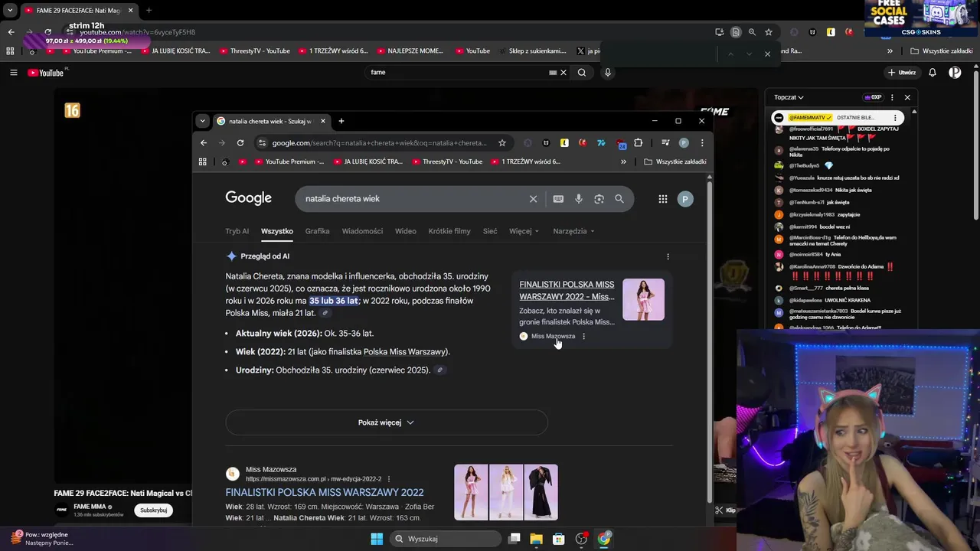
Task: Switch to the Wideo results tab
Action: click(406, 231)
